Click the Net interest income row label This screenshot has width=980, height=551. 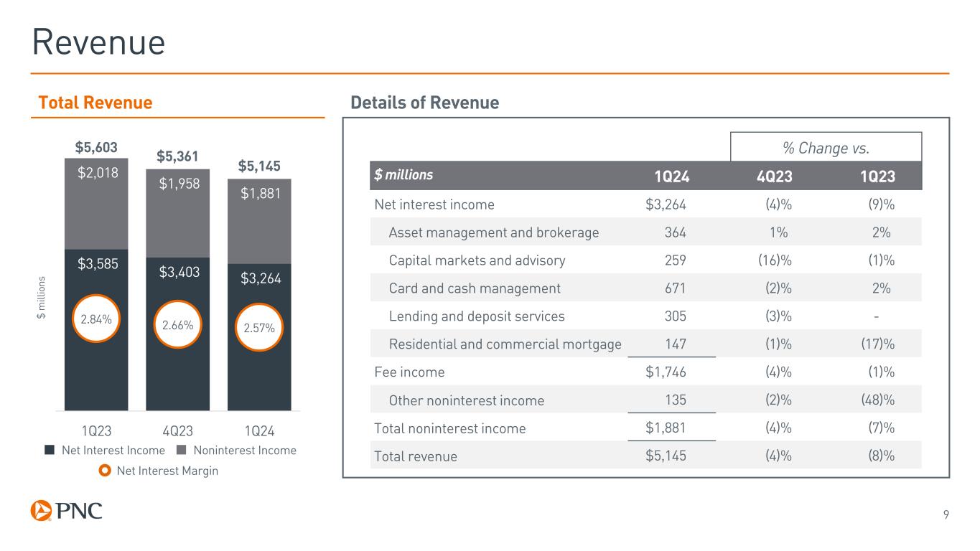click(x=434, y=204)
